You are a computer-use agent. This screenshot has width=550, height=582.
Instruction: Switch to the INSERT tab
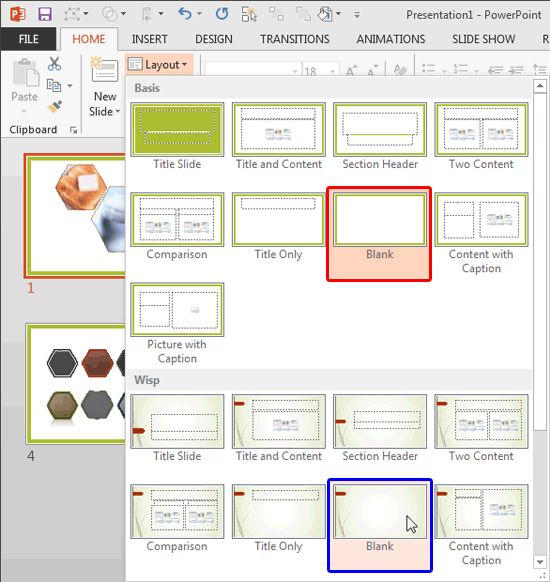(150, 39)
